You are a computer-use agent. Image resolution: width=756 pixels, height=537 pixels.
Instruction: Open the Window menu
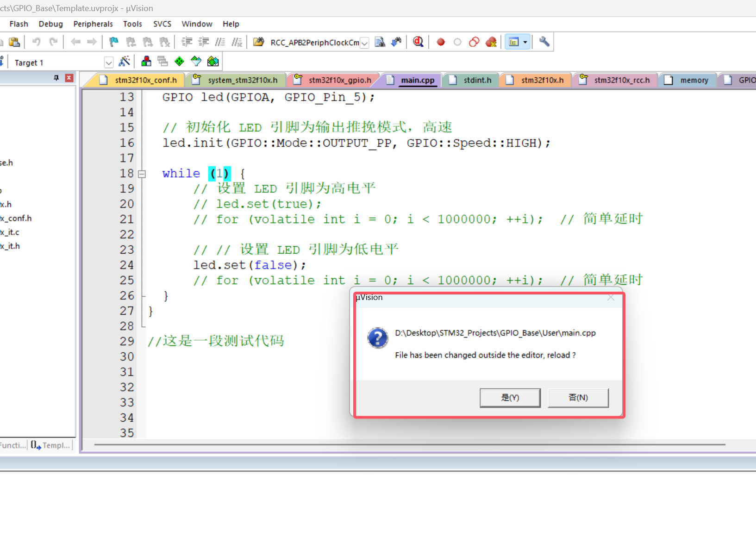click(x=197, y=24)
